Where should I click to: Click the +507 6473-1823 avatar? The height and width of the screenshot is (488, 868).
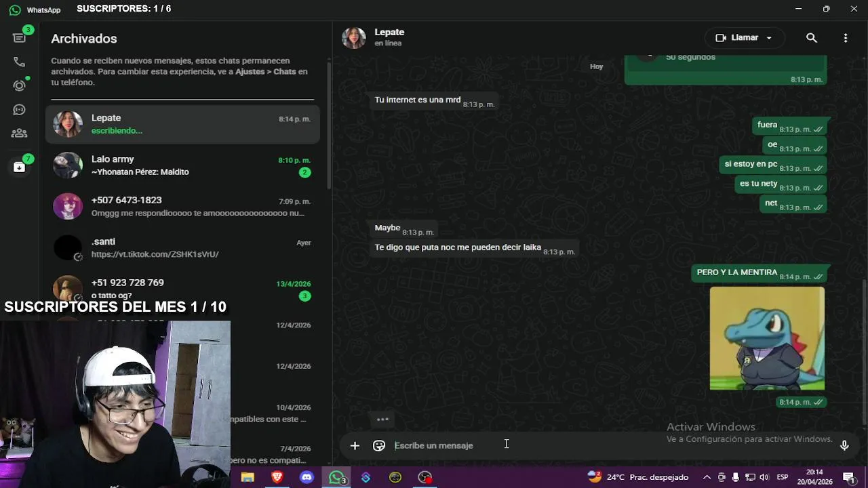point(68,207)
